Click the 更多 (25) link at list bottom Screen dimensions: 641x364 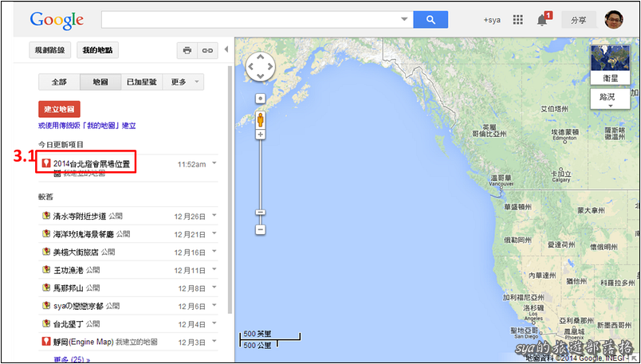[72, 360]
